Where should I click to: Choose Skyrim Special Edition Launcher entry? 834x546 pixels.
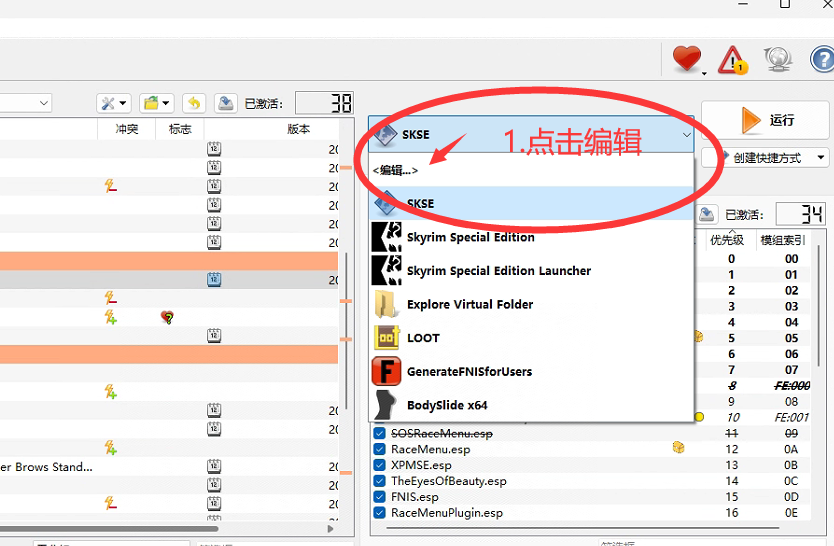tap(531, 271)
